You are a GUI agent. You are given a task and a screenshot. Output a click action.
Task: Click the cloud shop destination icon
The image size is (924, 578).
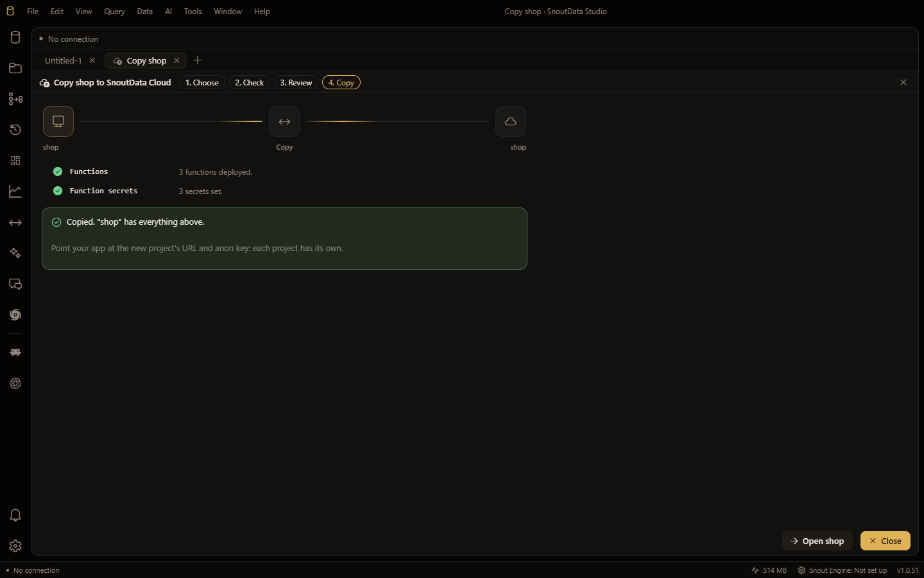[511, 121]
